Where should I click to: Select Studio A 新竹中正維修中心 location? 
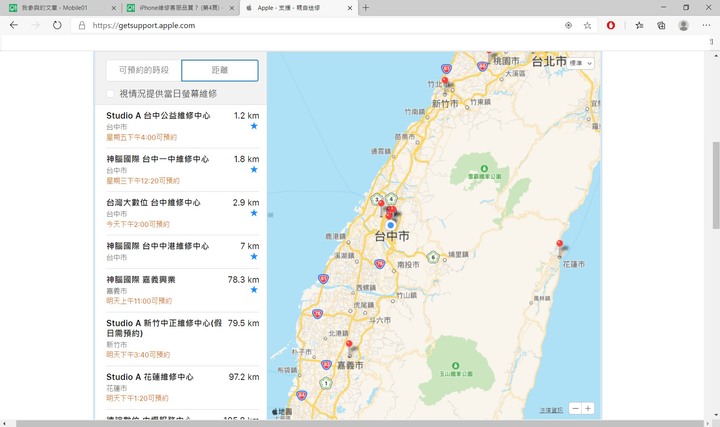(x=182, y=339)
